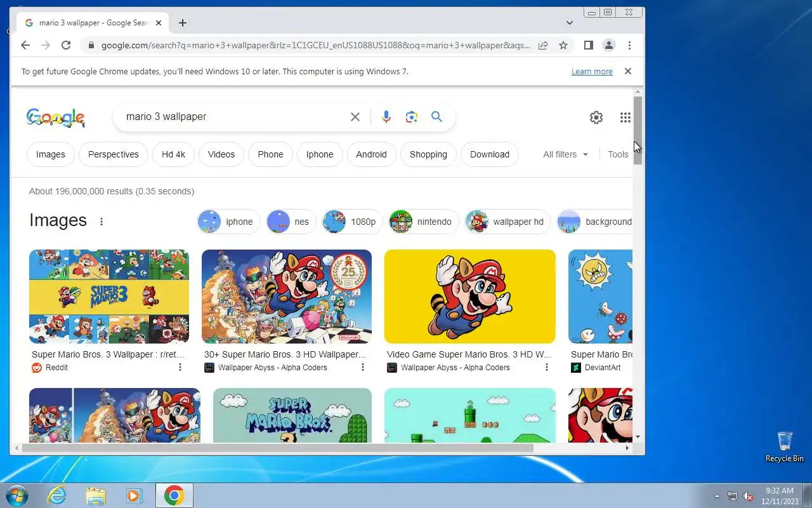
Task: Refine images with the iphone chip
Action: 229,222
